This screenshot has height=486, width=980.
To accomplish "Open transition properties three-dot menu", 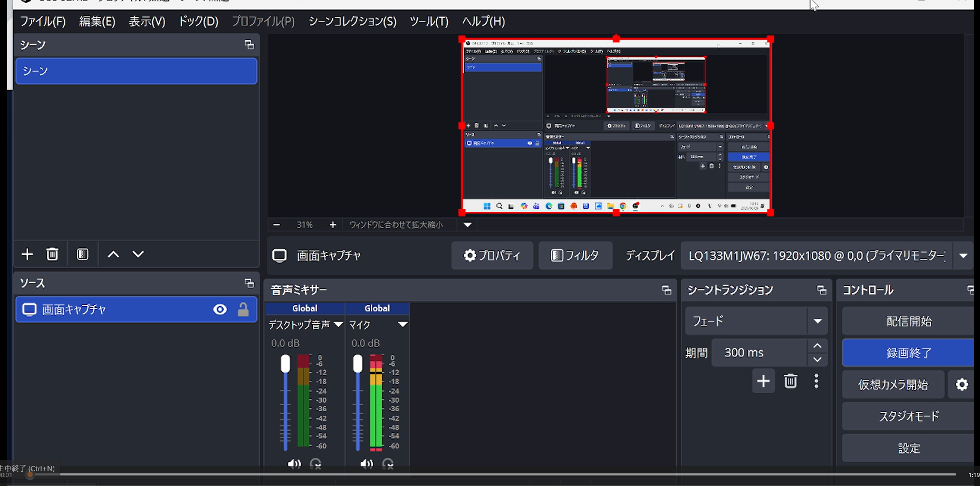I will (x=816, y=381).
